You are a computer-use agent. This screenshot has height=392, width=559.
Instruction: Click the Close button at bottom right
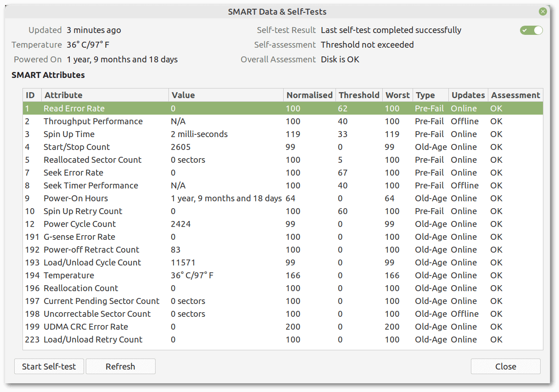coord(505,366)
